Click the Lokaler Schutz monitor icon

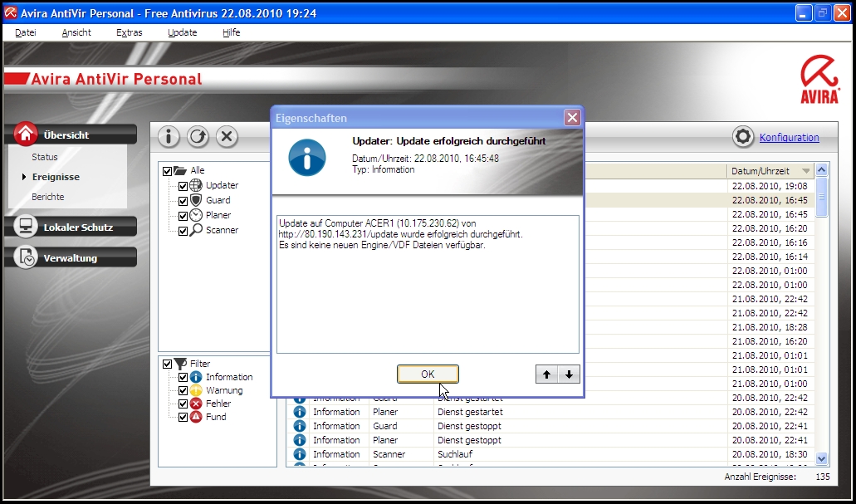tap(27, 227)
